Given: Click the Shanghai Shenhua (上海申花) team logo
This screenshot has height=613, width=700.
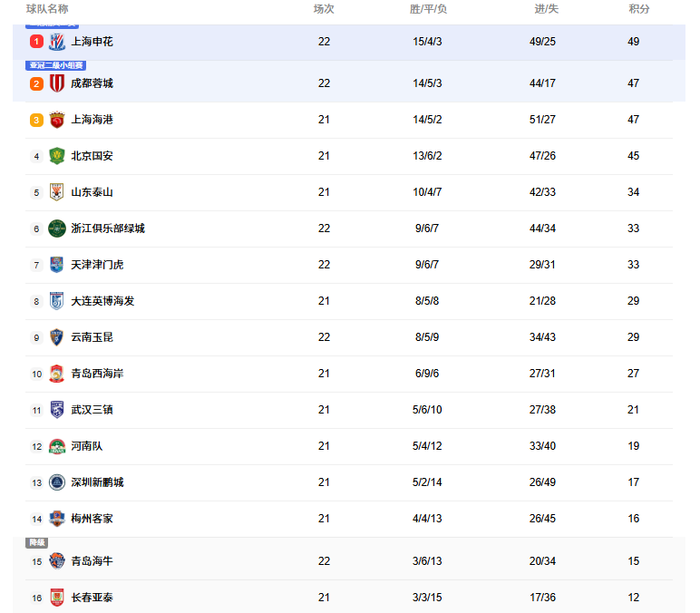Looking at the screenshot, I should coord(57,42).
